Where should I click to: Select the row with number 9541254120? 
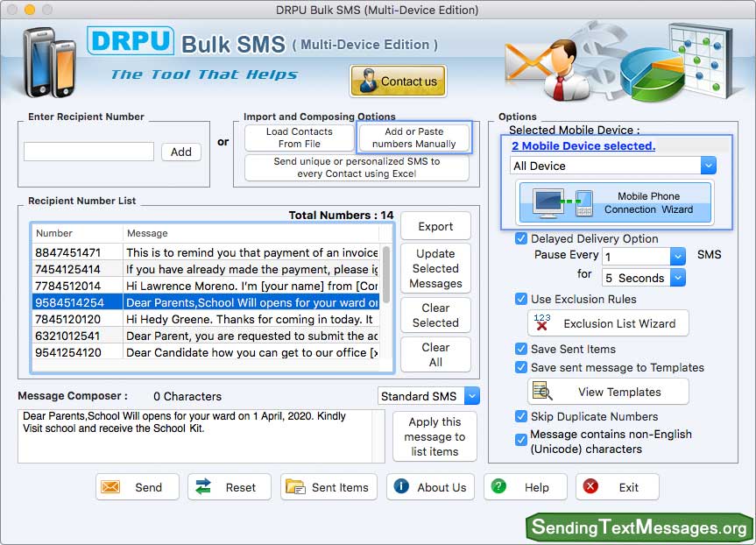tap(206, 352)
